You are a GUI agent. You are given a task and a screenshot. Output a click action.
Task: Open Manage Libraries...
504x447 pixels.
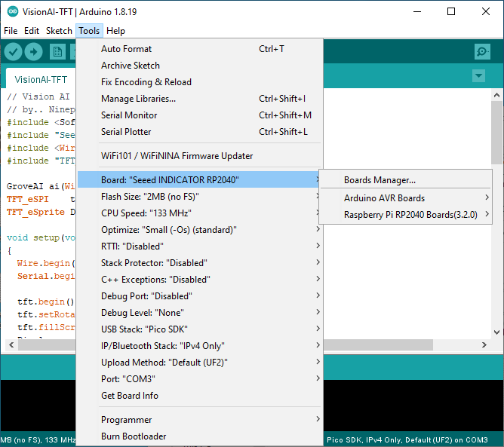[x=200, y=99]
